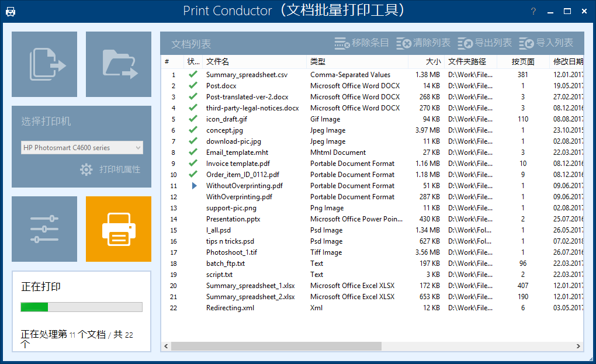The height and width of the screenshot is (364, 596).
Task: Open print settings with the sliders icon
Action: 44,228
